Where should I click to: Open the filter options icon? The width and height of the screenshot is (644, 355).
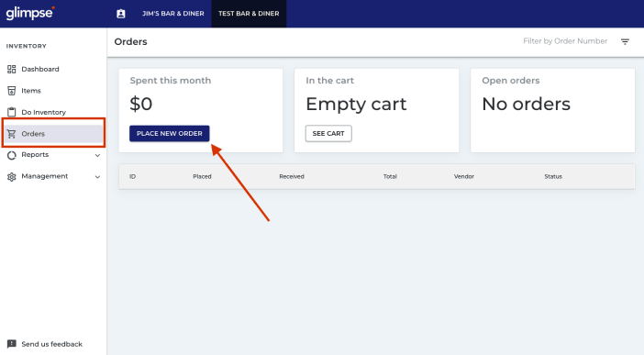click(625, 41)
